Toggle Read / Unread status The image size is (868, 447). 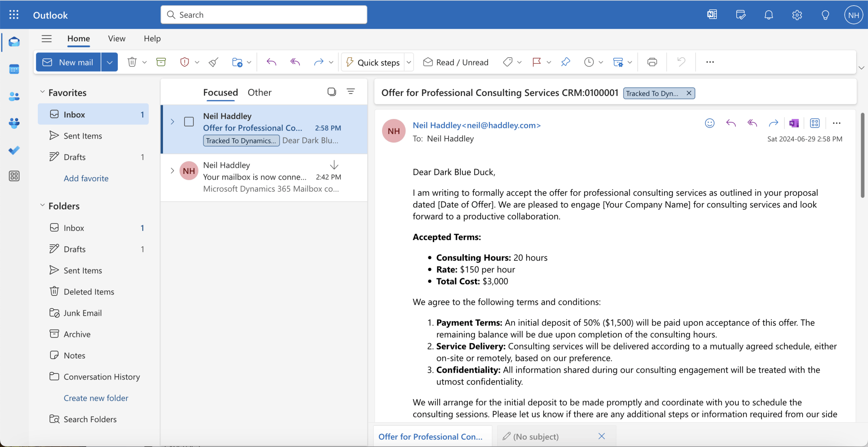click(455, 62)
